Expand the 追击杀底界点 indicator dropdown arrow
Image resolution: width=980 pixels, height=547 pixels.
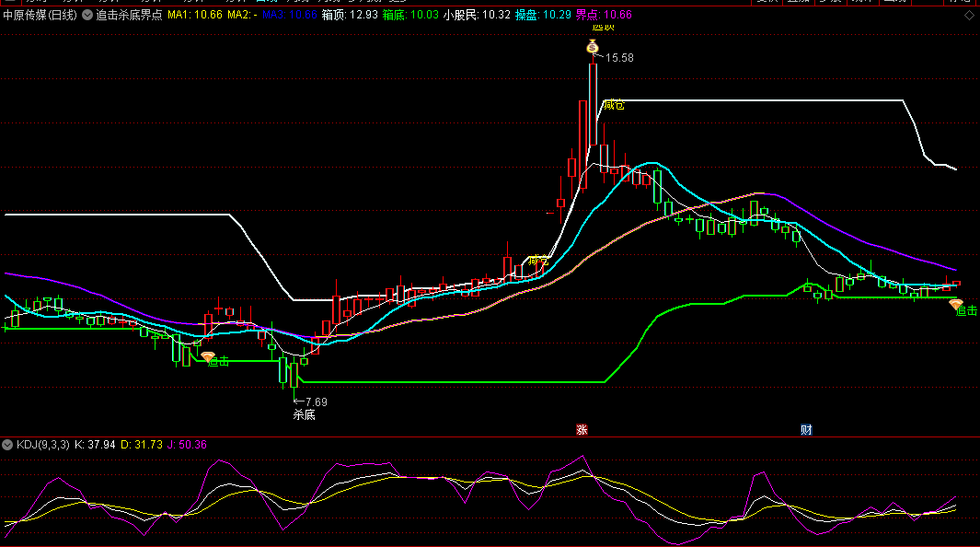(87, 15)
